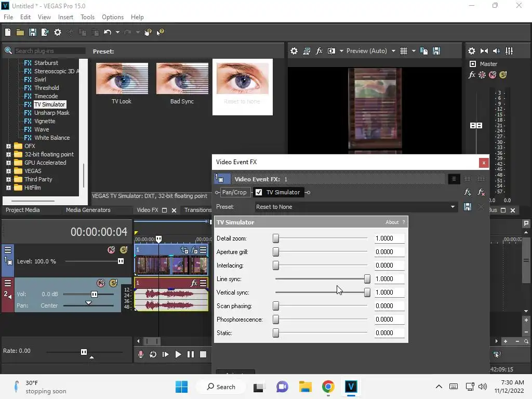Open the overlays grid dropdown arrow
The width and height of the screenshot is (532, 399).
(414, 51)
